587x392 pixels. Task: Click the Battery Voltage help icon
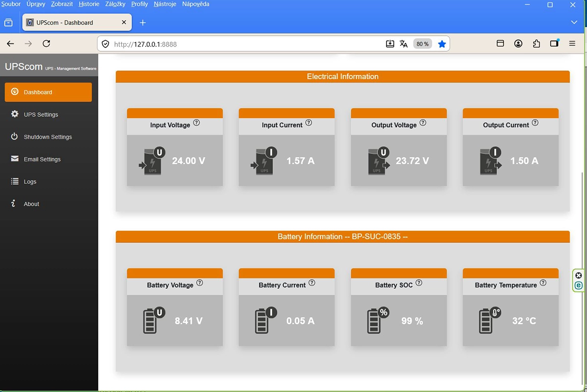click(x=200, y=283)
